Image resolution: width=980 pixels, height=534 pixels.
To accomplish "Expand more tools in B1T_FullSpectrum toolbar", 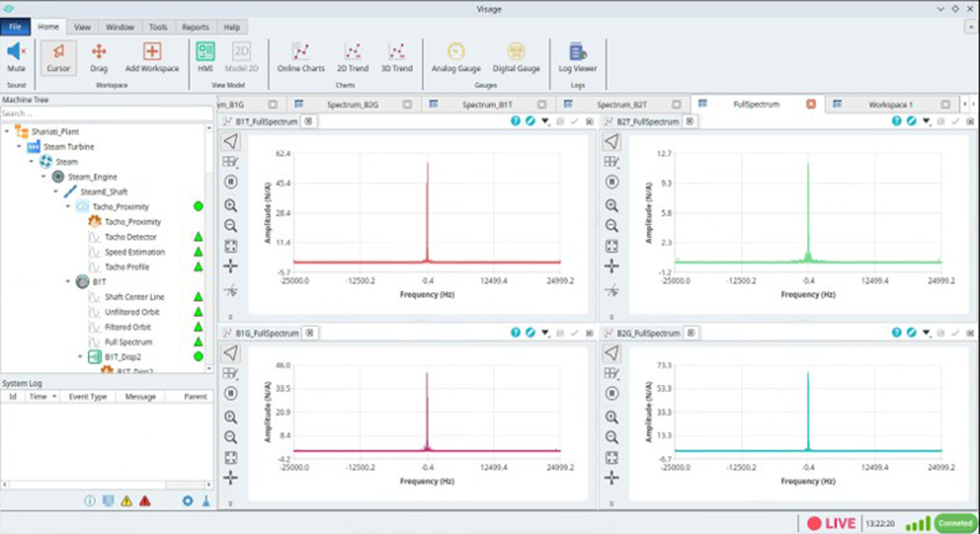I will (230, 317).
